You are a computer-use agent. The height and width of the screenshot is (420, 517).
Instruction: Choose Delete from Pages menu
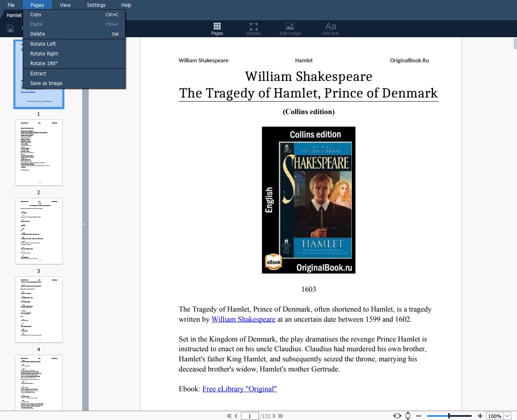coord(74,34)
